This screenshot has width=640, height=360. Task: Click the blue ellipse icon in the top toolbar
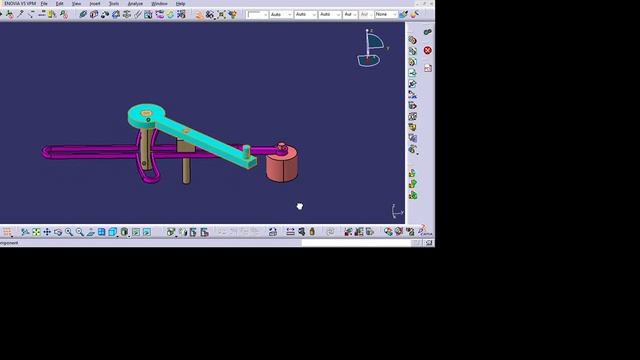[x=83, y=15]
